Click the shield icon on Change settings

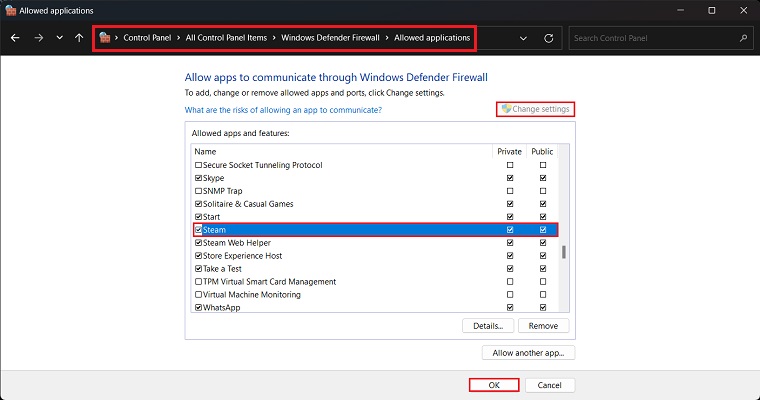click(506, 109)
